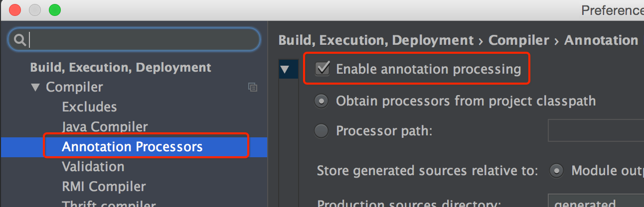
Task: Click the green zoom window button
Action: tap(54, 9)
